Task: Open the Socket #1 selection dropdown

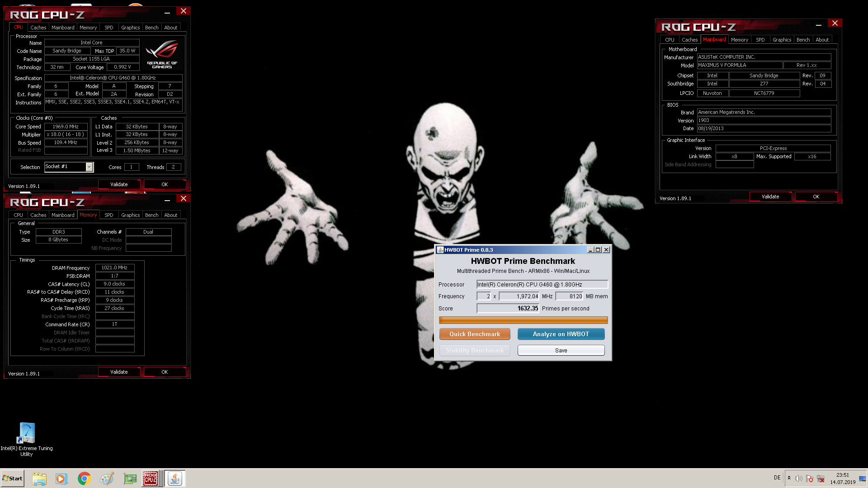Action: [x=90, y=167]
